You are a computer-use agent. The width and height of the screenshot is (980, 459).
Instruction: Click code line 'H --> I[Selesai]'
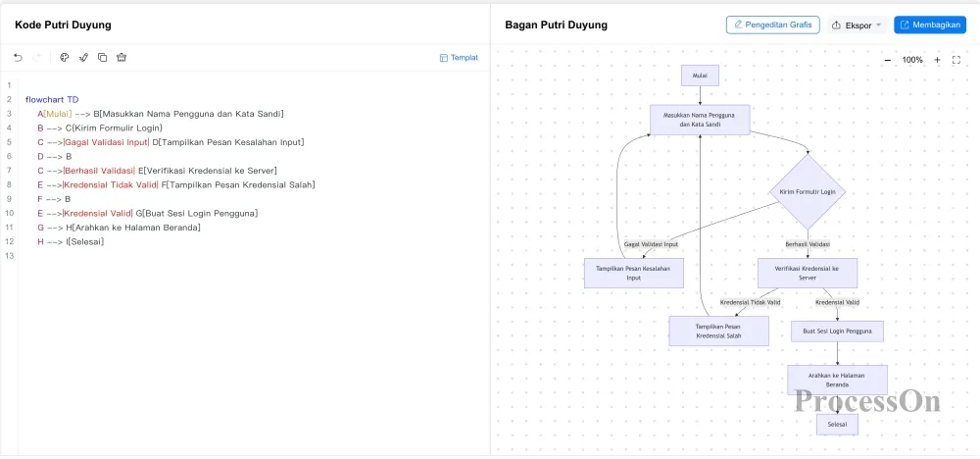coord(71,242)
